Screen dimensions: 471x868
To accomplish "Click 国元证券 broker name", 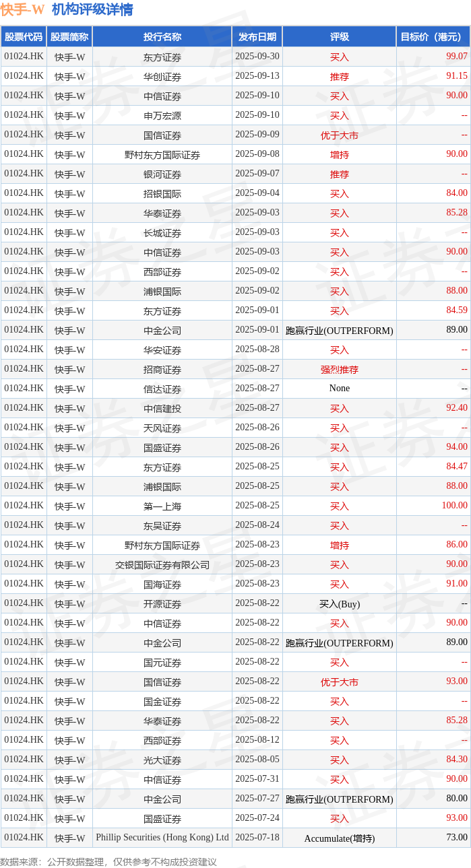I will [x=162, y=662].
